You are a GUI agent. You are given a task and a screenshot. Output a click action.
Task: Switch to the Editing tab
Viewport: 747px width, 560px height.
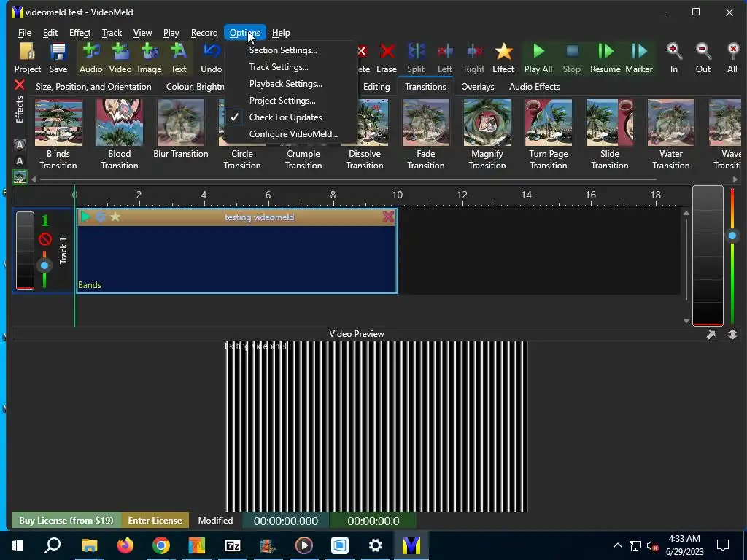pos(376,87)
